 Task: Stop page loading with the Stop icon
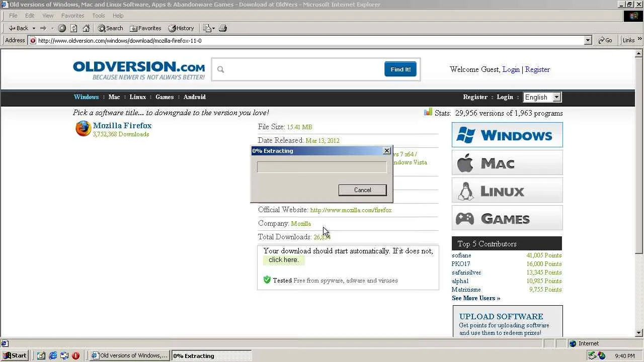pos(62,28)
